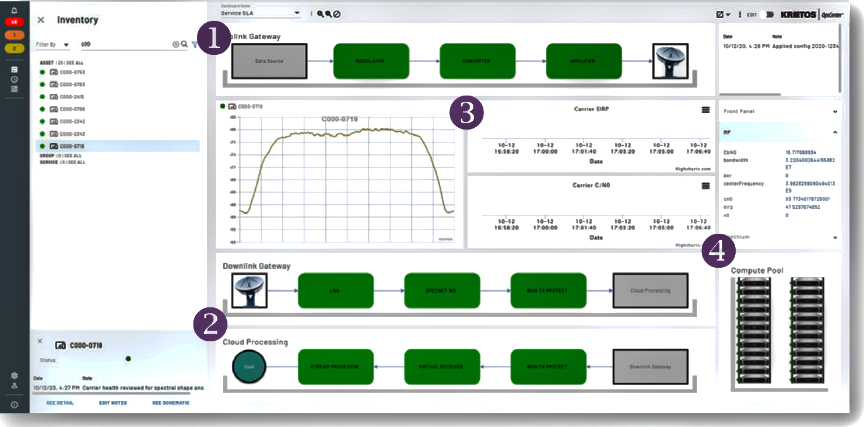Collapse the RF section
Viewport: 864px width, 427px height.
836,131
